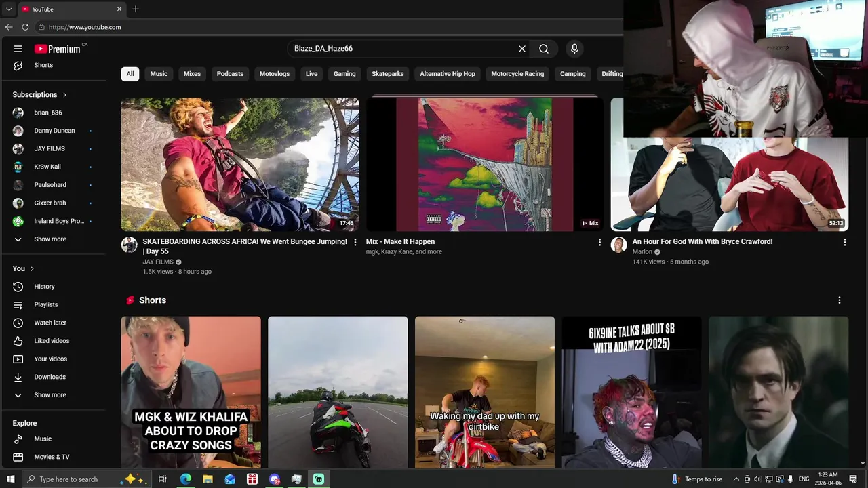Image resolution: width=868 pixels, height=488 pixels.
Task: Select the Alternative Hip Hop chip
Action: tap(448, 74)
